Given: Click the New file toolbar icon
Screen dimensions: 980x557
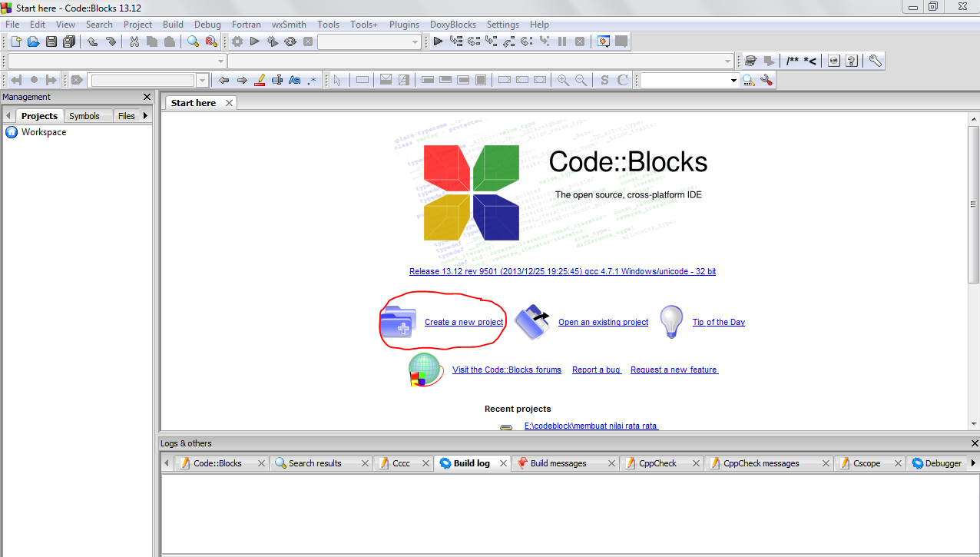Looking at the screenshot, I should click(x=15, y=41).
